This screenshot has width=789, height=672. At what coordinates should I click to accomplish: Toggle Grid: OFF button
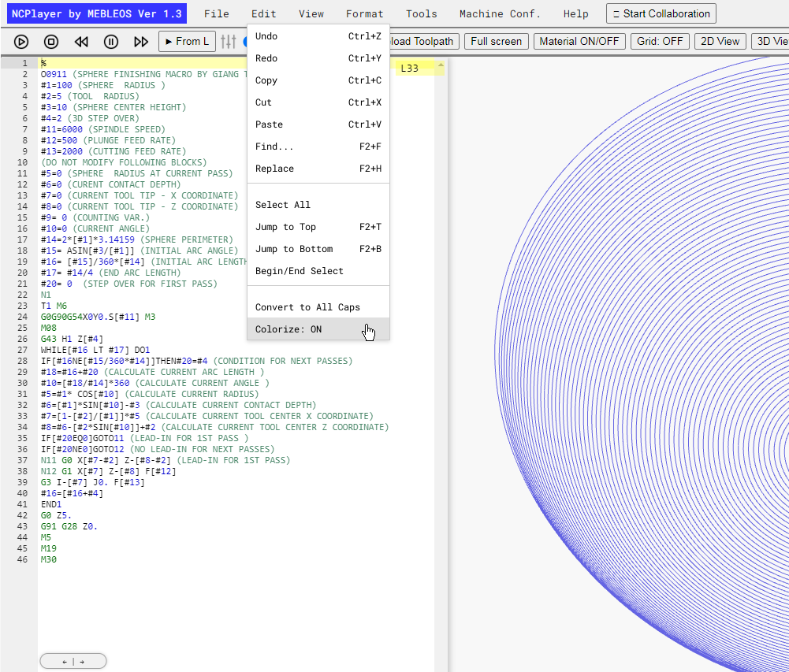tap(660, 41)
